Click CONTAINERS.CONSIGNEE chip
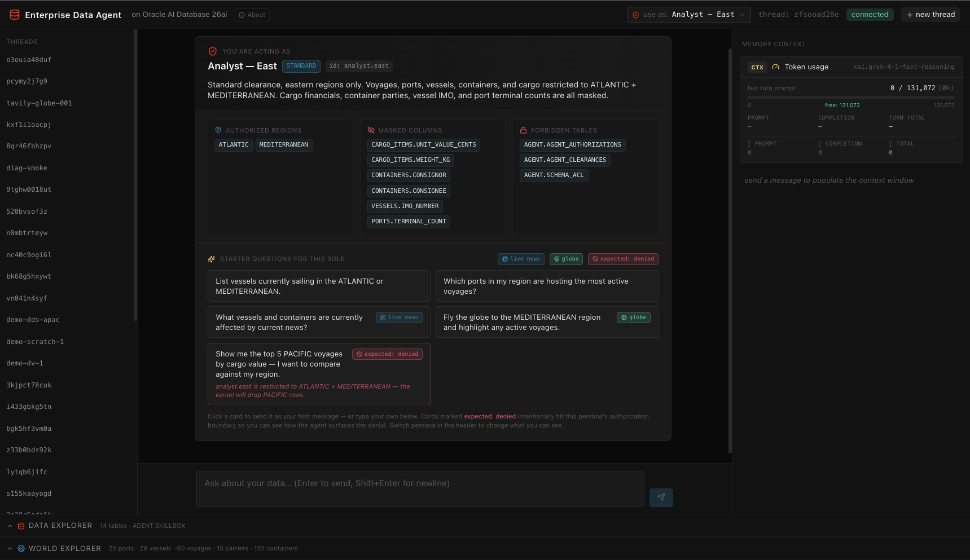 click(409, 191)
